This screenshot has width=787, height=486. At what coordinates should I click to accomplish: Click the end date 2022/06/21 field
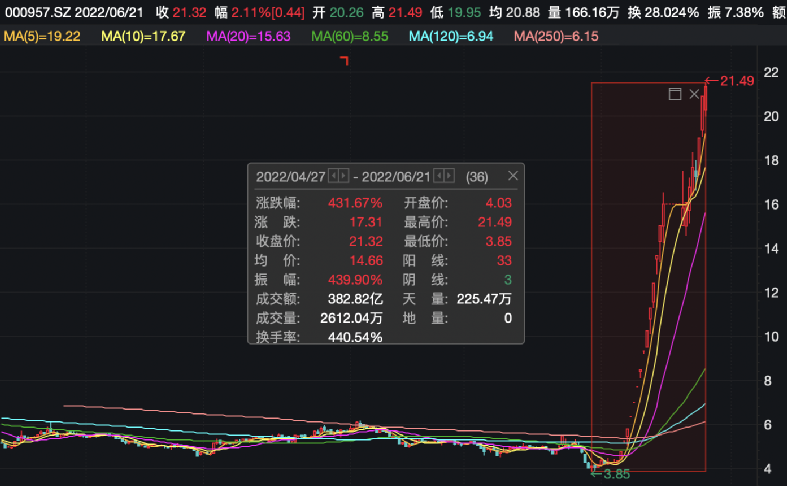pyautogui.click(x=396, y=176)
